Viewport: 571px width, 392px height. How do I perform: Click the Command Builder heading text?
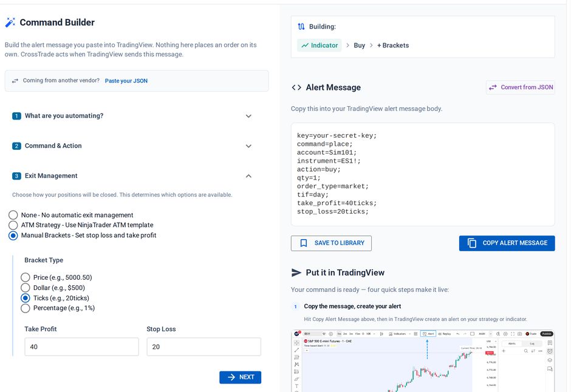coord(57,22)
